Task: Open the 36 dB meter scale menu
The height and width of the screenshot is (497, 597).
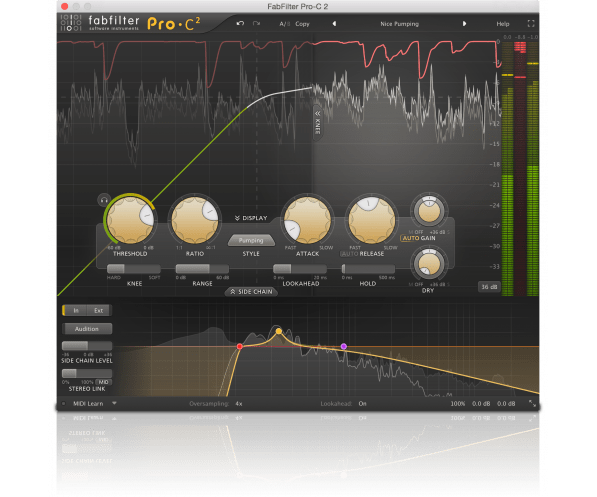Action: click(489, 287)
